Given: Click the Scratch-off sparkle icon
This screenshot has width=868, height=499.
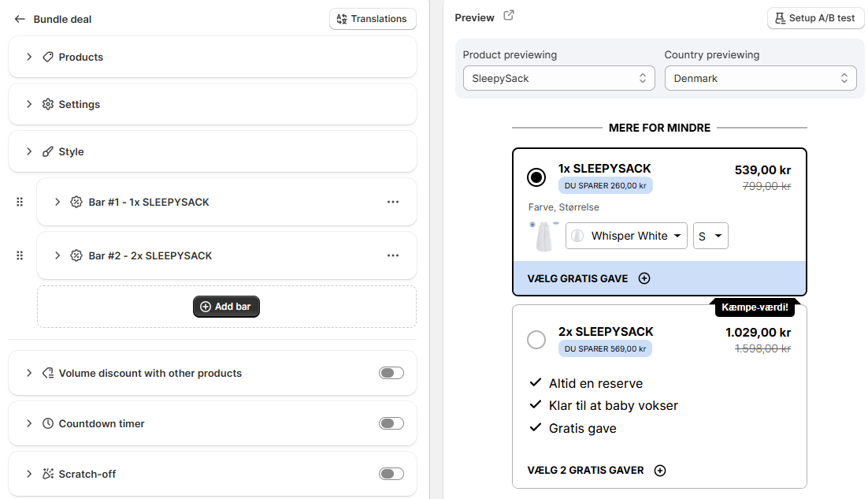Looking at the screenshot, I should [48, 474].
